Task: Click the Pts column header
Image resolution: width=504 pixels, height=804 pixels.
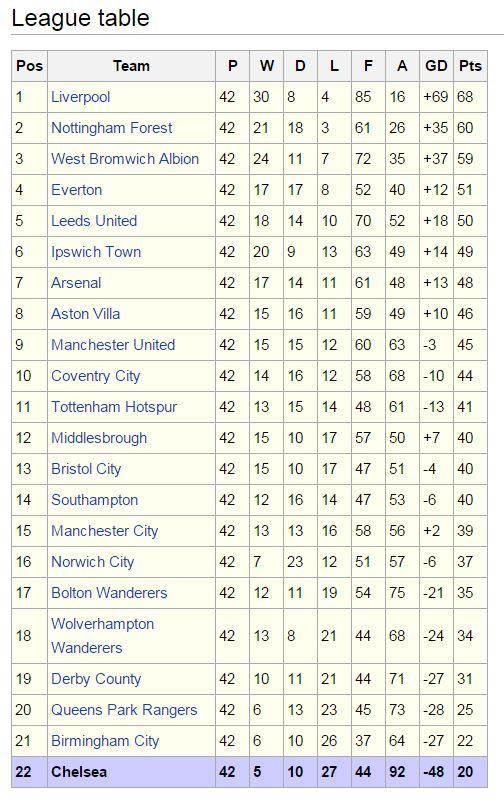Action: [470, 66]
